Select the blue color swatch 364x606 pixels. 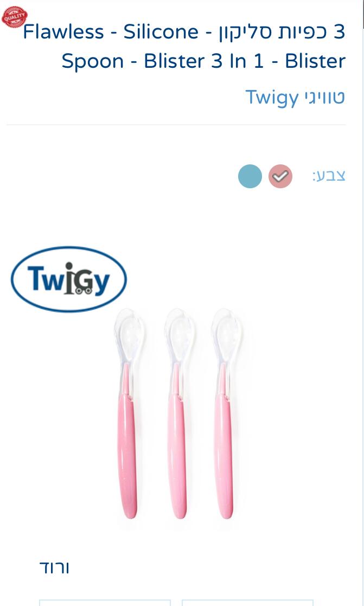tap(250, 176)
